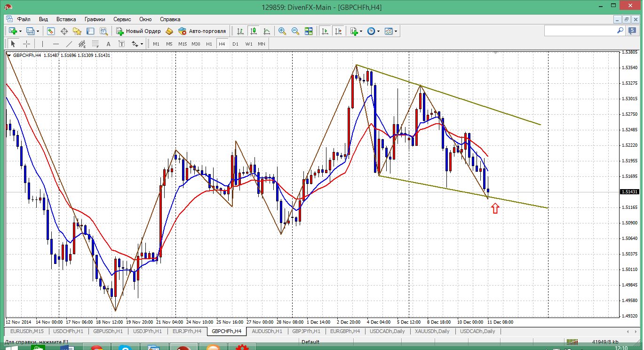Toggle chart auto scroll
The width and height of the screenshot is (644, 350).
[325, 31]
